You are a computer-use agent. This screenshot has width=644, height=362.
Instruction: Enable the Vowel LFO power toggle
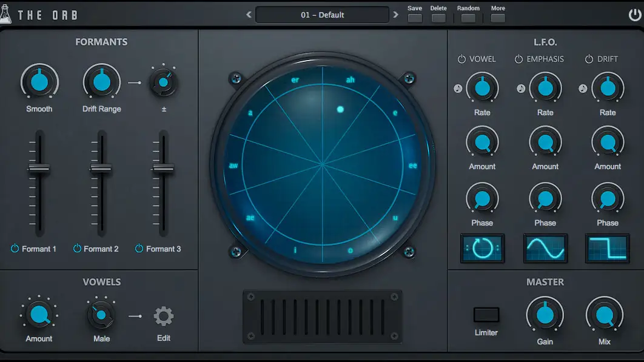click(x=461, y=59)
